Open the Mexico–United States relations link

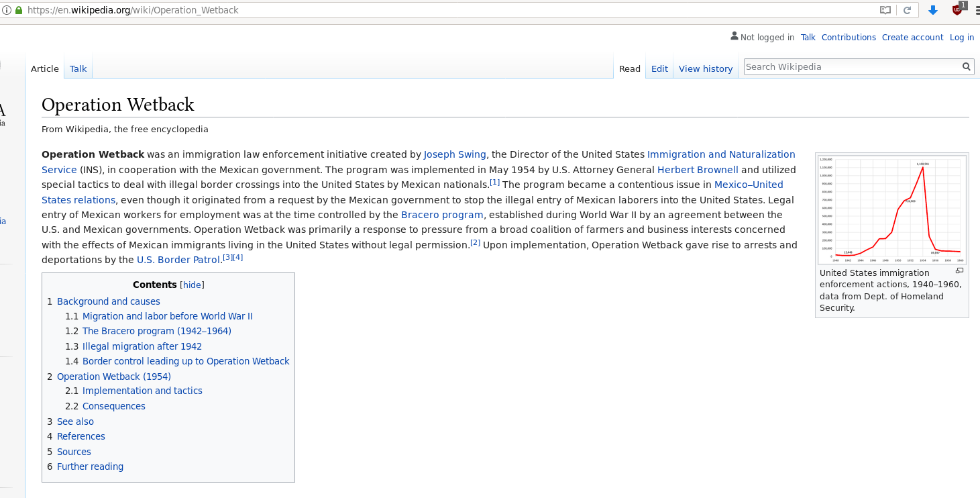(749, 185)
